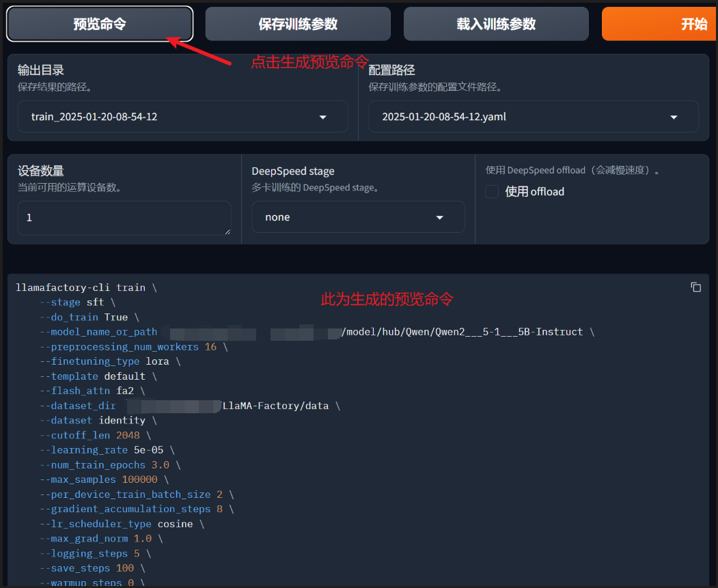Click the '--model_name_or_path' argument text
The width and height of the screenshot is (718, 588).
click(98, 332)
